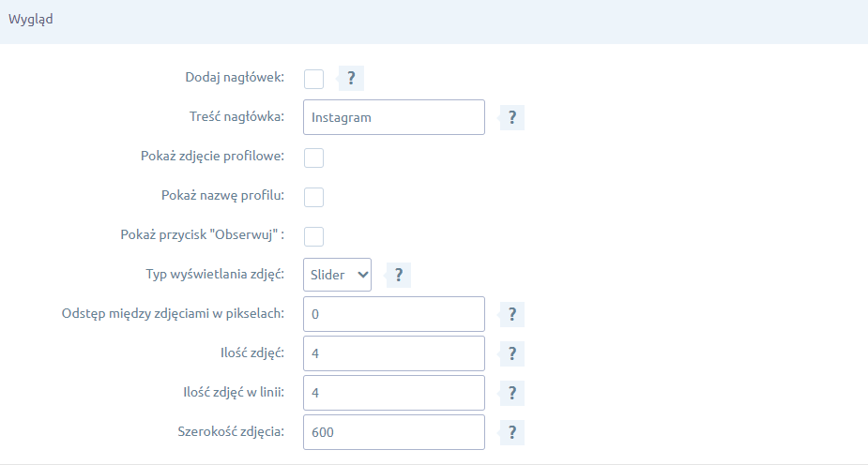868x465 pixels.
Task: Enable the Dodaj nagłówek checkbox
Action: coord(313,78)
